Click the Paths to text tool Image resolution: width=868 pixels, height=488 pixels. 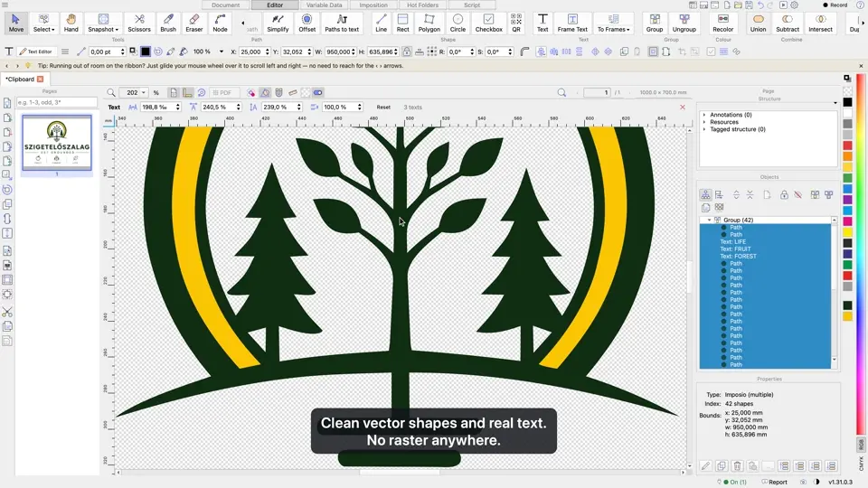pos(342,23)
